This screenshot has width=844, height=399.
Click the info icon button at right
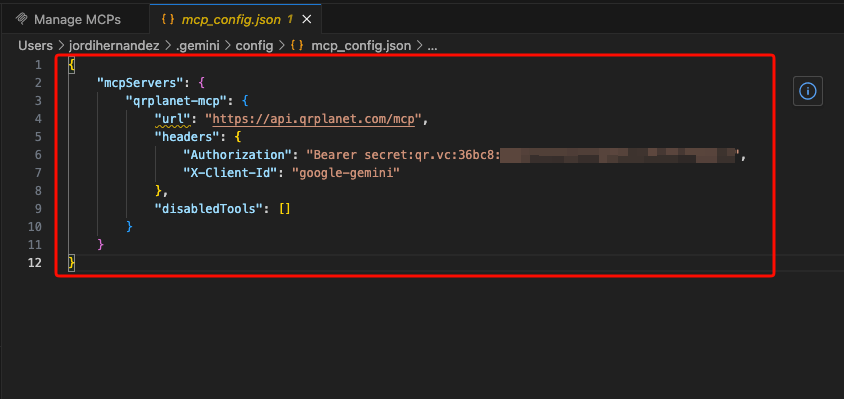807,91
